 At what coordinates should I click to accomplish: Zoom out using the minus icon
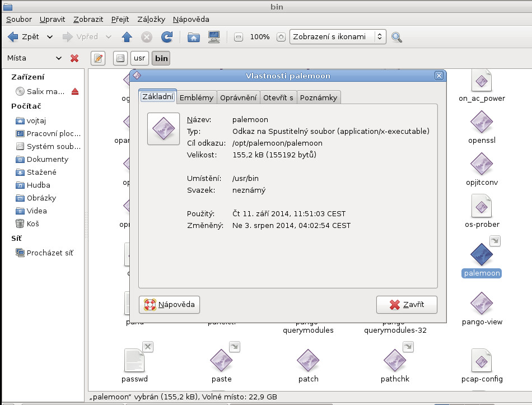(239, 37)
